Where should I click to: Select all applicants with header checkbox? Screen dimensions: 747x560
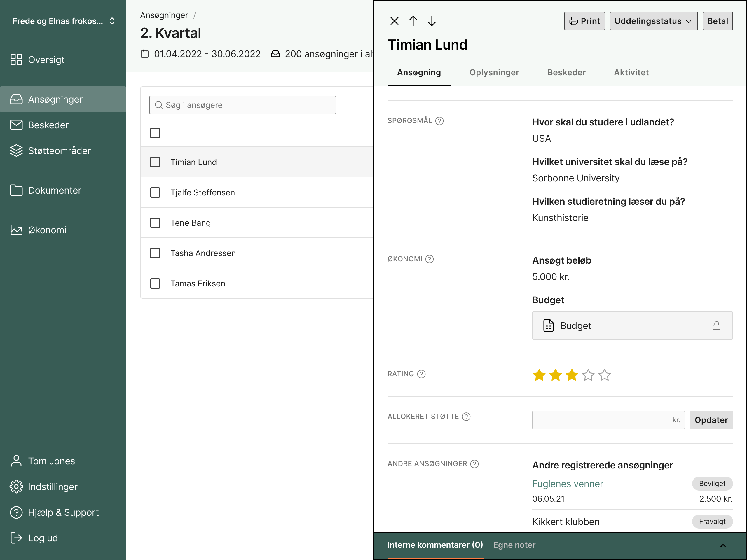pos(155,133)
